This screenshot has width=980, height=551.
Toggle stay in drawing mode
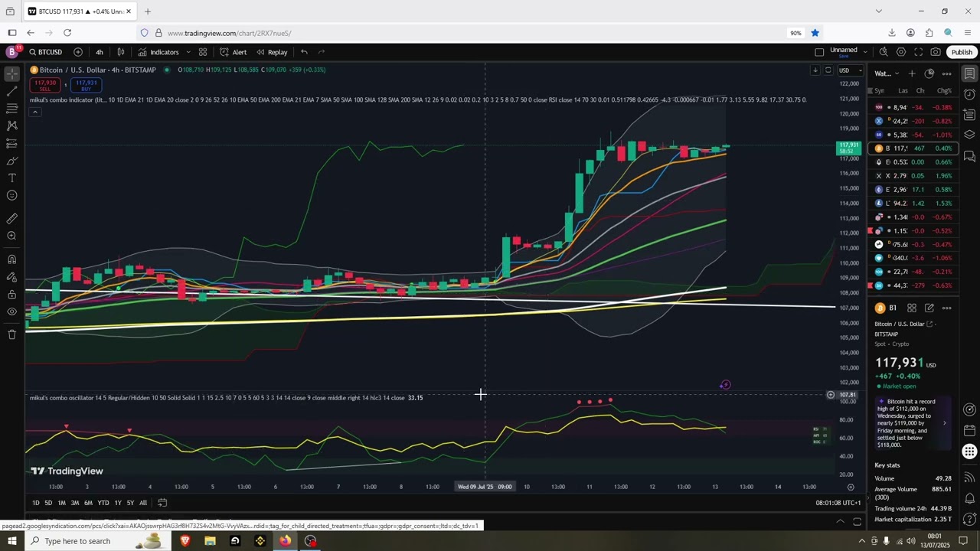click(11, 277)
